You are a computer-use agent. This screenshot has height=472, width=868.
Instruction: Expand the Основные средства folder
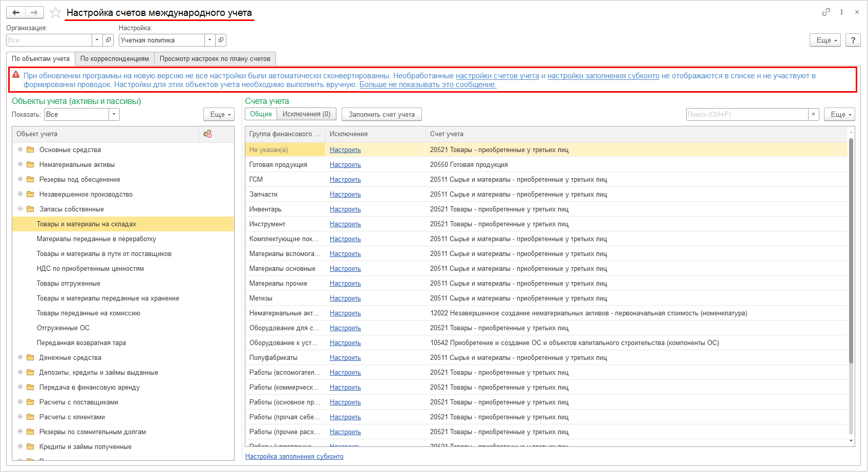click(20, 149)
